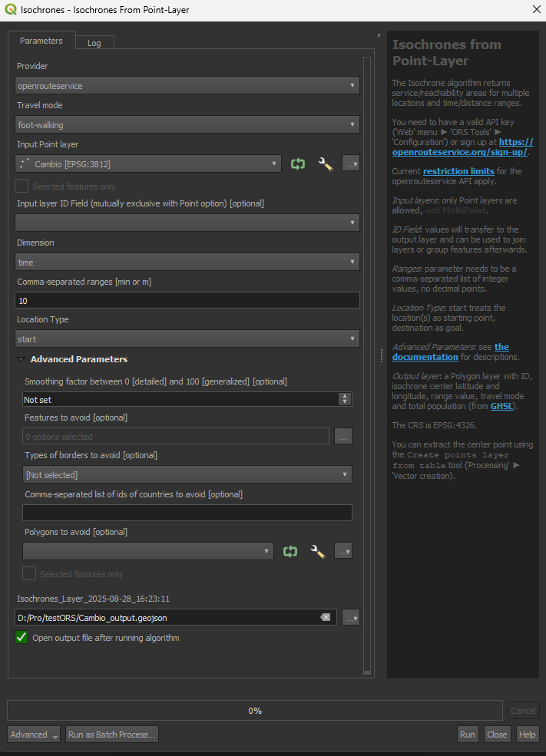Viewport: 546px width, 756px height.
Task: Open Features to avoid selection dialog
Action: 342,437
